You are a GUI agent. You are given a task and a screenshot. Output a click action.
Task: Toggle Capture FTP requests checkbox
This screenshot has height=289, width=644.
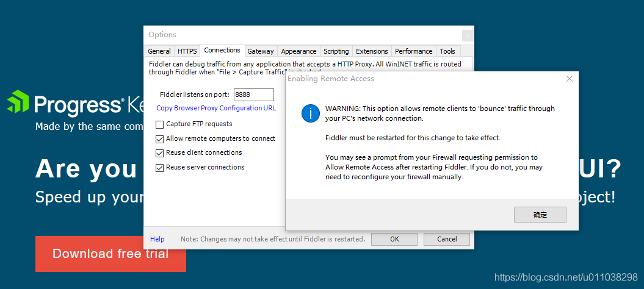[x=159, y=124]
